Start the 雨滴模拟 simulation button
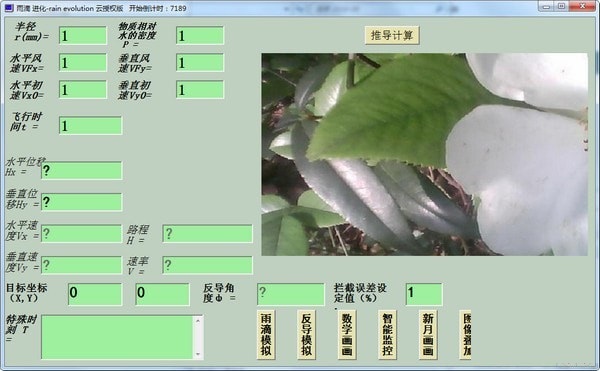 pos(266,335)
